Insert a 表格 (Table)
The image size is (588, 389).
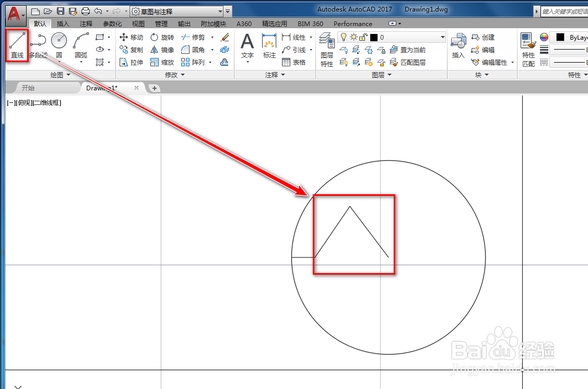(x=293, y=62)
